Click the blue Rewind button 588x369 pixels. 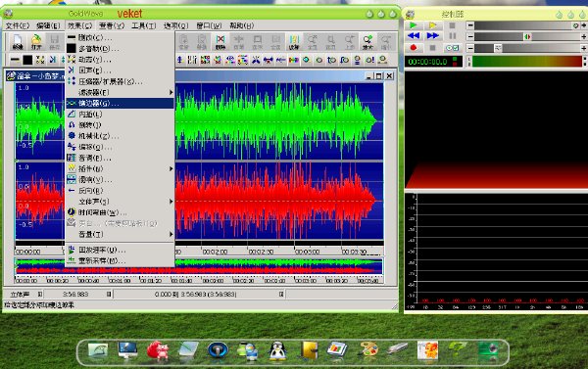click(x=414, y=36)
